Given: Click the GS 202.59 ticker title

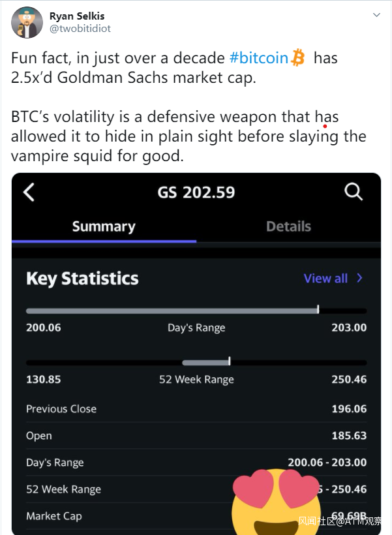Looking at the screenshot, I should [x=196, y=192].
